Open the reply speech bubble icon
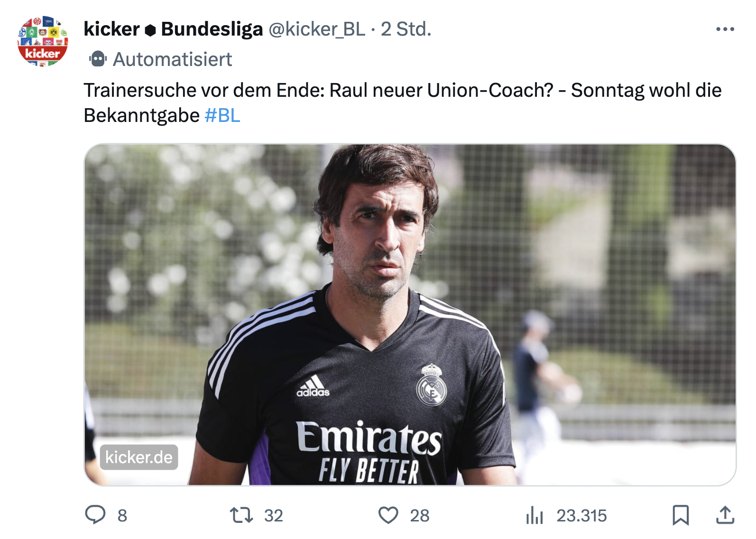The width and height of the screenshot is (756, 539). tap(95, 515)
